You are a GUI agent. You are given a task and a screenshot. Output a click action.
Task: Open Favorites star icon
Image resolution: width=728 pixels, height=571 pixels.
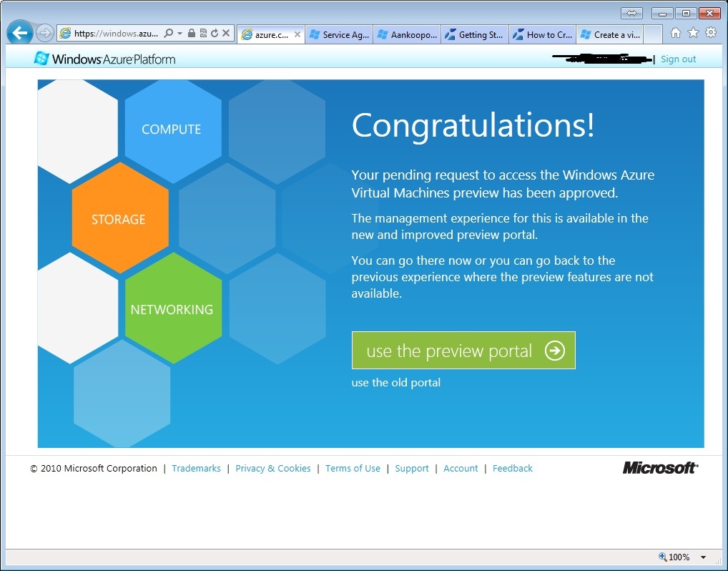[693, 33]
